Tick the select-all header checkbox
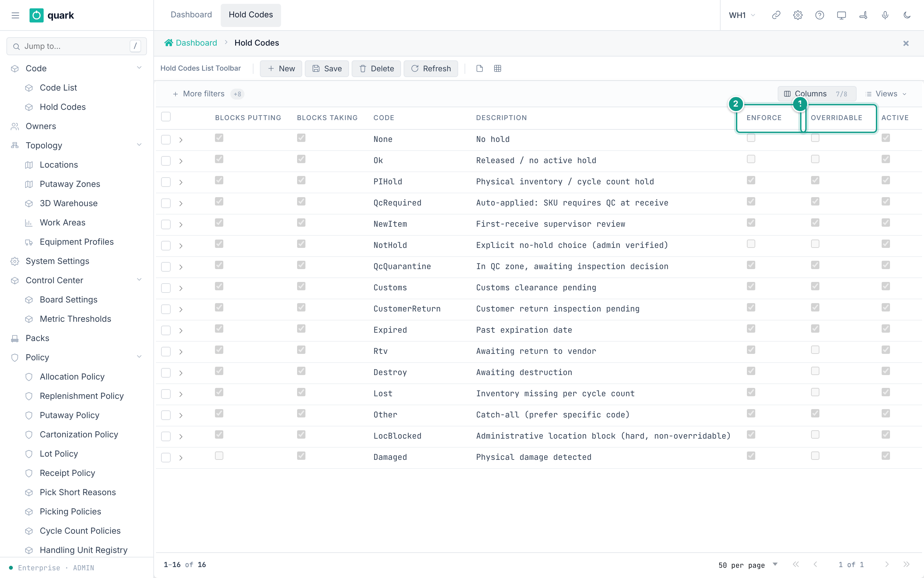 (166, 117)
